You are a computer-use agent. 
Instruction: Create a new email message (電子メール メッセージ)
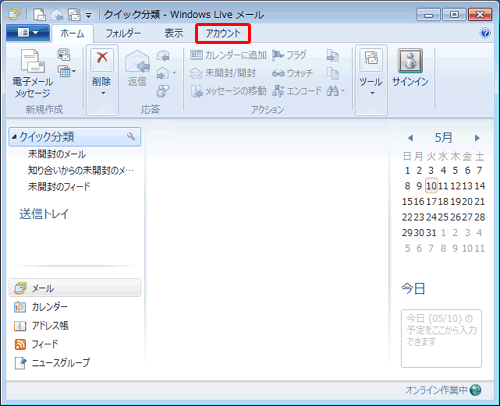point(33,74)
